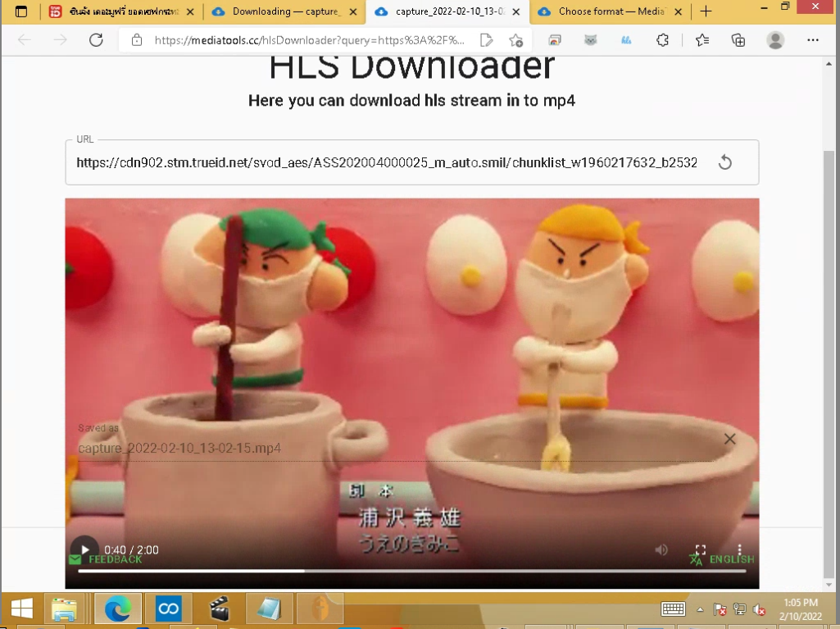Image resolution: width=840 pixels, height=629 pixels.
Task: Switch to the TrueID Thai-titled tab
Action: coord(122,11)
